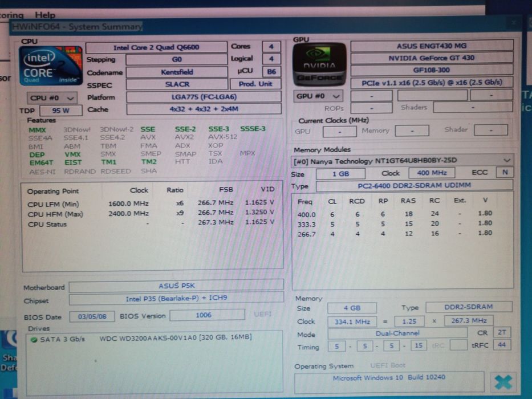Click the BIOS Version 1006 field

click(207, 315)
